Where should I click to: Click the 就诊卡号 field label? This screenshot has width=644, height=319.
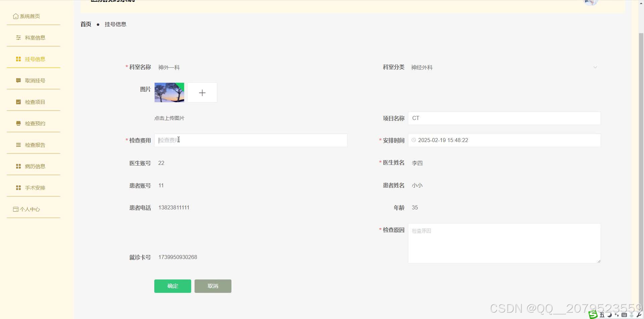click(x=140, y=257)
